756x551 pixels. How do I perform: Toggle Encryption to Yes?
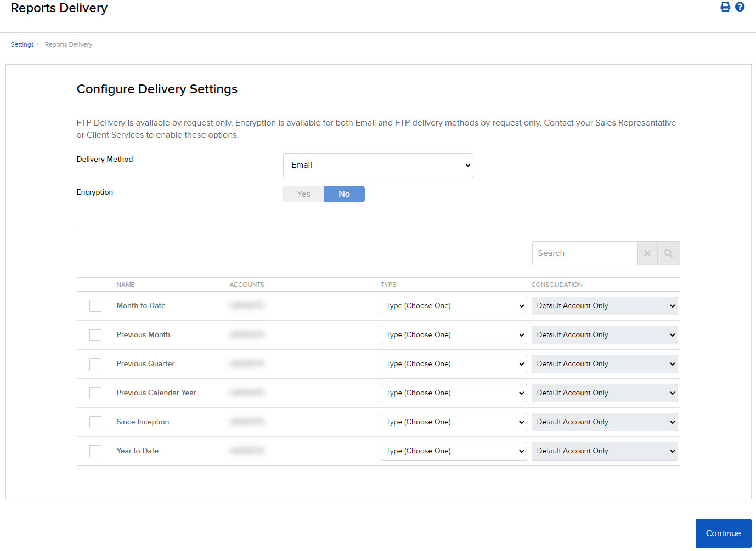coord(303,194)
